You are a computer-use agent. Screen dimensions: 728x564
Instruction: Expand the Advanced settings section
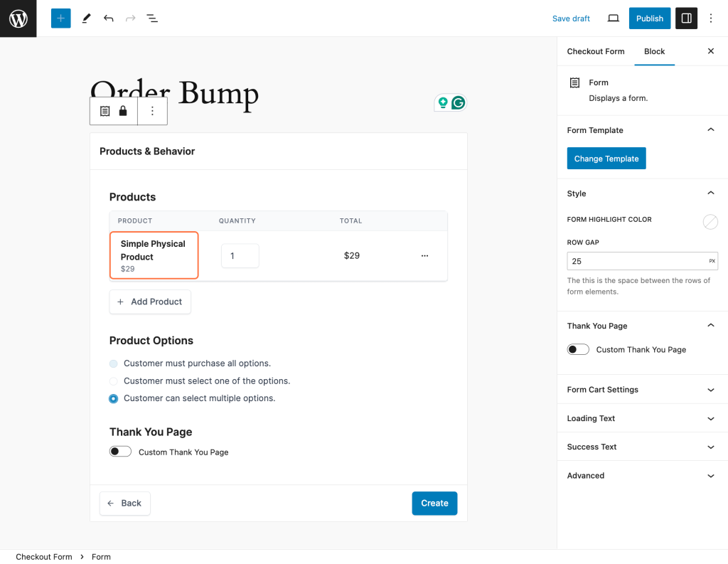tap(641, 476)
